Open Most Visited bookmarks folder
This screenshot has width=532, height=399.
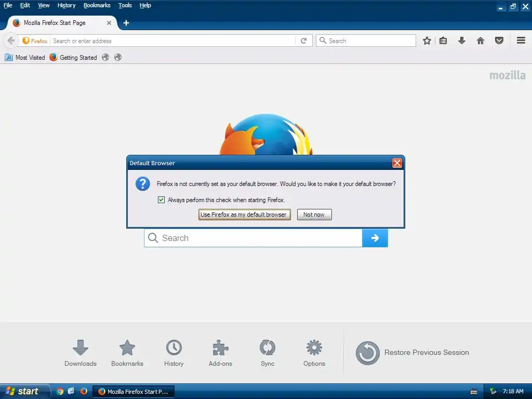click(25, 57)
